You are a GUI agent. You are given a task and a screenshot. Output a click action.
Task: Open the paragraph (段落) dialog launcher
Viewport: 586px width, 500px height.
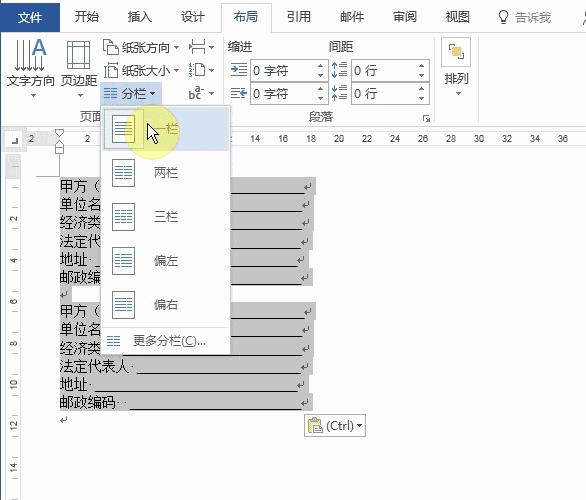(426, 118)
